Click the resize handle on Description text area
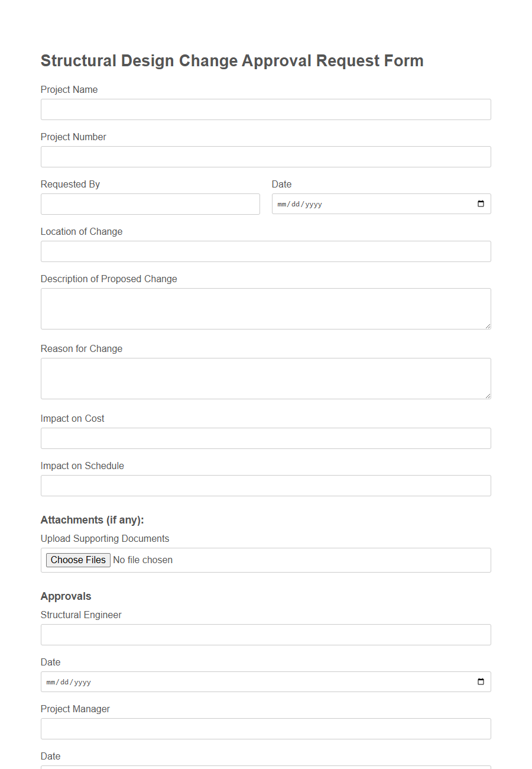Viewport: 532px width, 769px height. coord(488,326)
